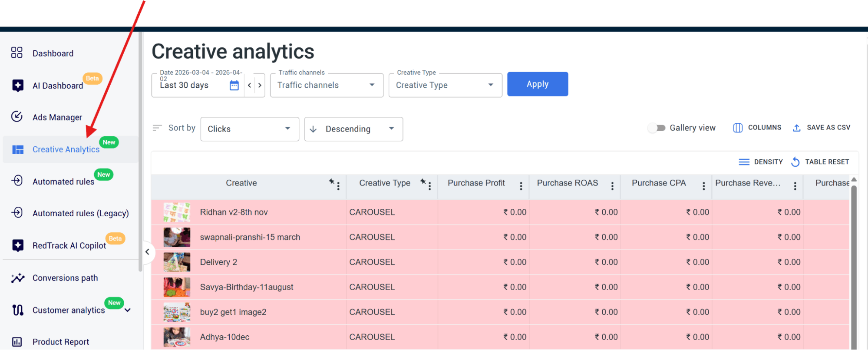Open the Creative Type filter dropdown
Viewport: 868px width, 350px height.
[x=445, y=85]
